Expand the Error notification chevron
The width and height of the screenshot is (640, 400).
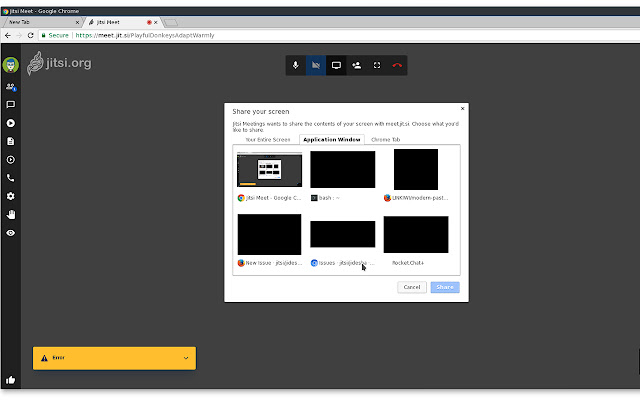point(186,358)
